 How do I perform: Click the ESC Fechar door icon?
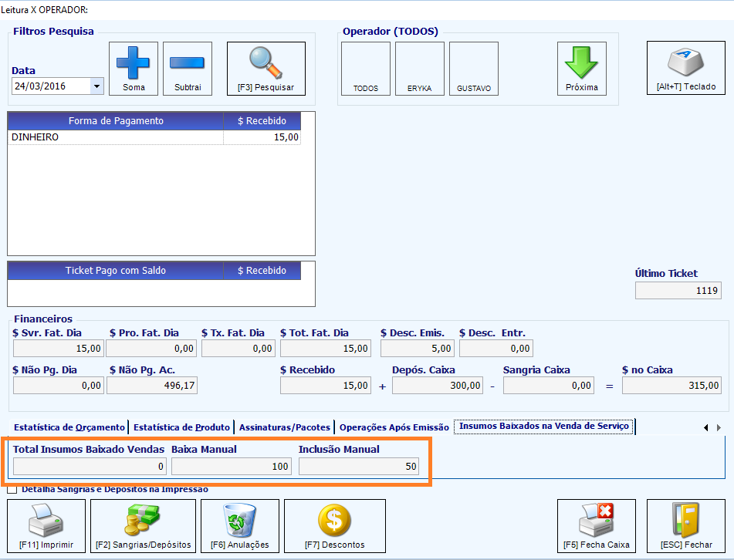pyautogui.click(x=686, y=526)
